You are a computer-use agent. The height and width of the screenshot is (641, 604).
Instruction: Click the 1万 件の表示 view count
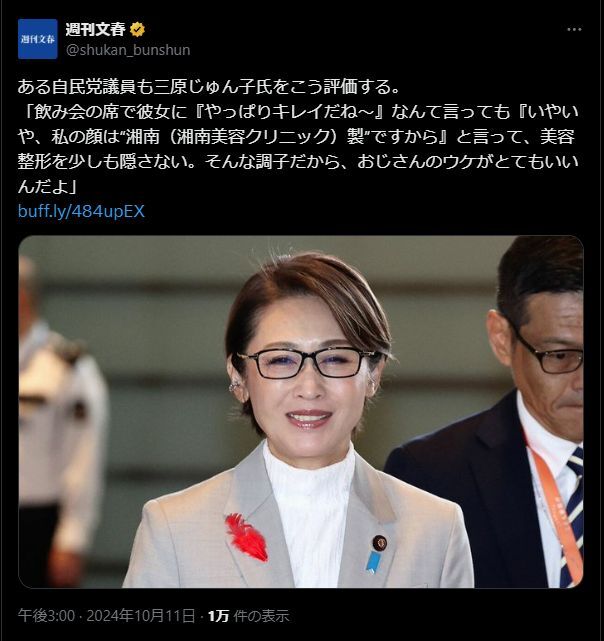coord(249,616)
